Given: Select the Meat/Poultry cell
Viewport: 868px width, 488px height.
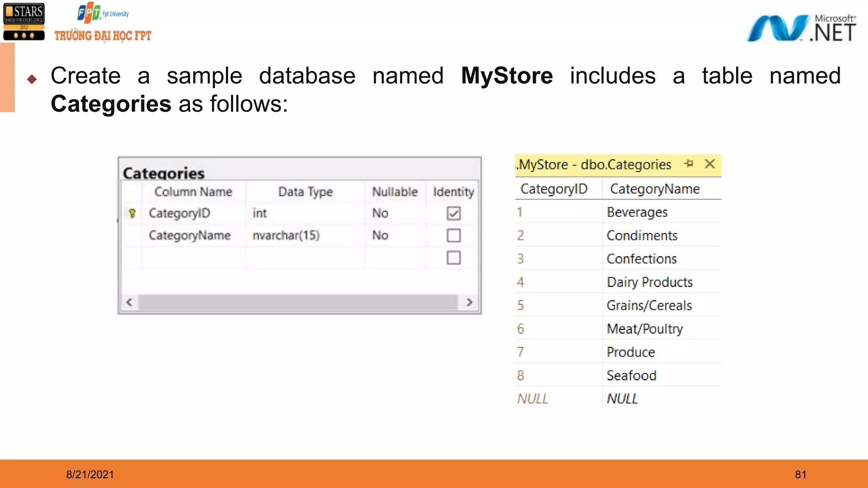Looking at the screenshot, I should click(662, 329).
